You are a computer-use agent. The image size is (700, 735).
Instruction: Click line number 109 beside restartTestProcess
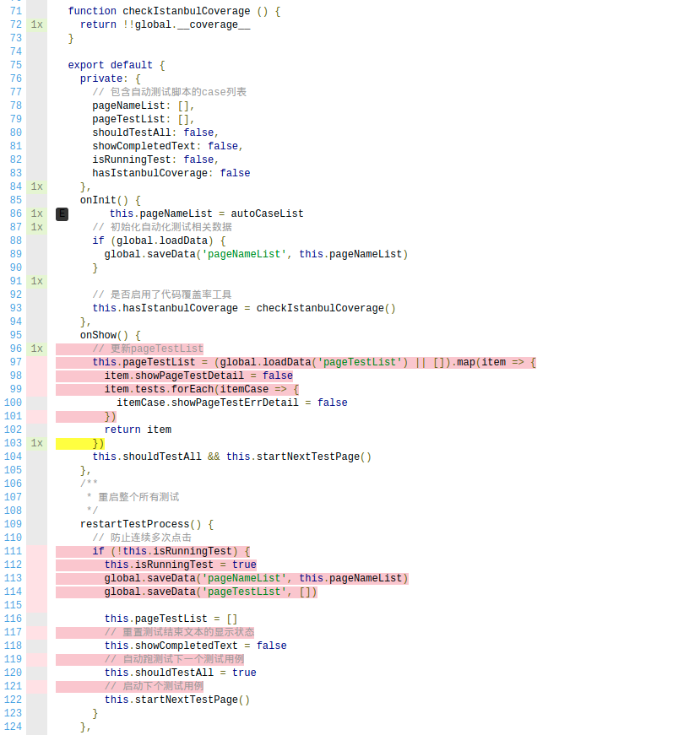point(13,524)
